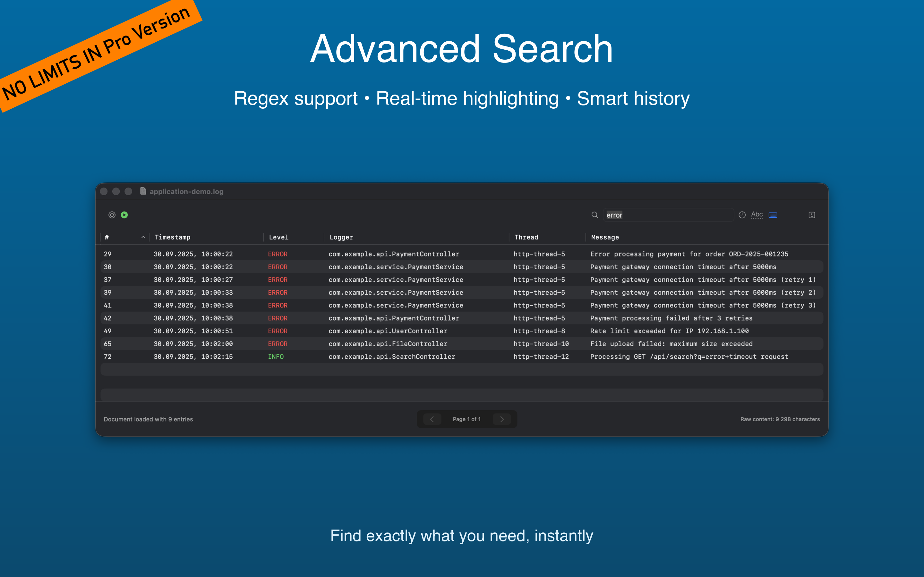
Task: Toggle the Abc case-sensitive search option
Action: point(757,215)
